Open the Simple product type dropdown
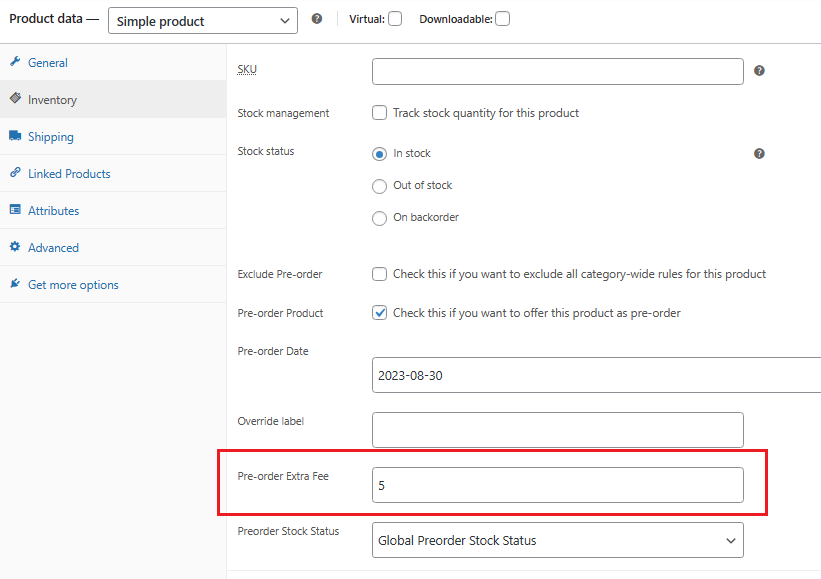The height and width of the screenshot is (579, 821). click(203, 20)
